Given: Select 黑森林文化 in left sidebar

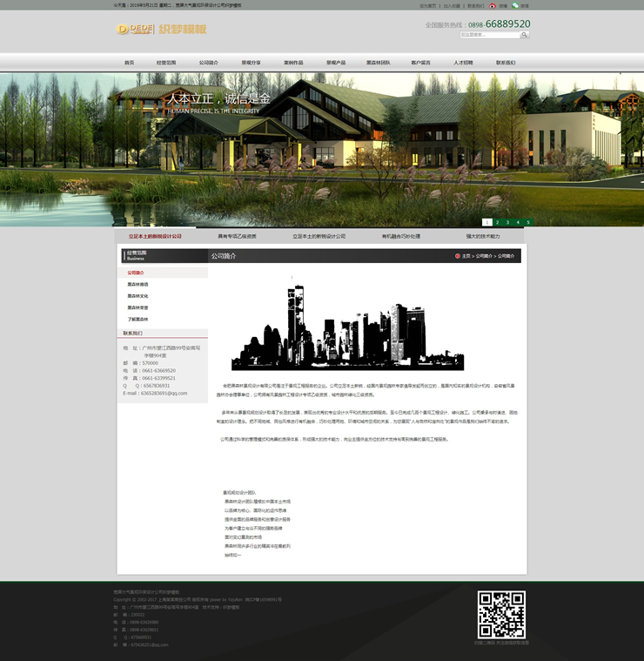Looking at the screenshot, I should click(x=138, y=296).
